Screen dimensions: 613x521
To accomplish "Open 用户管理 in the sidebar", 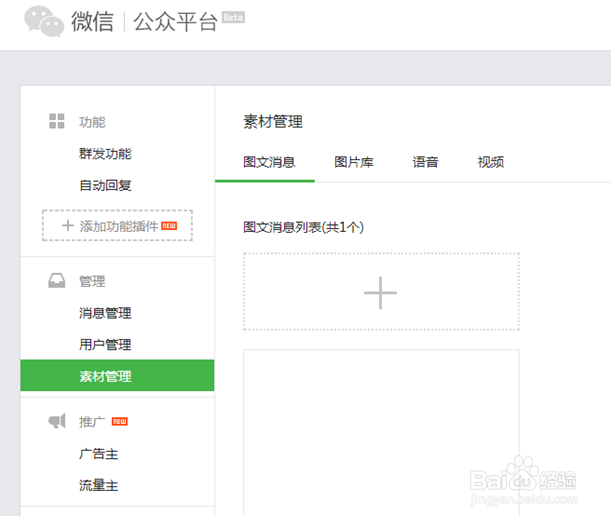I will (x=105, y=345).
